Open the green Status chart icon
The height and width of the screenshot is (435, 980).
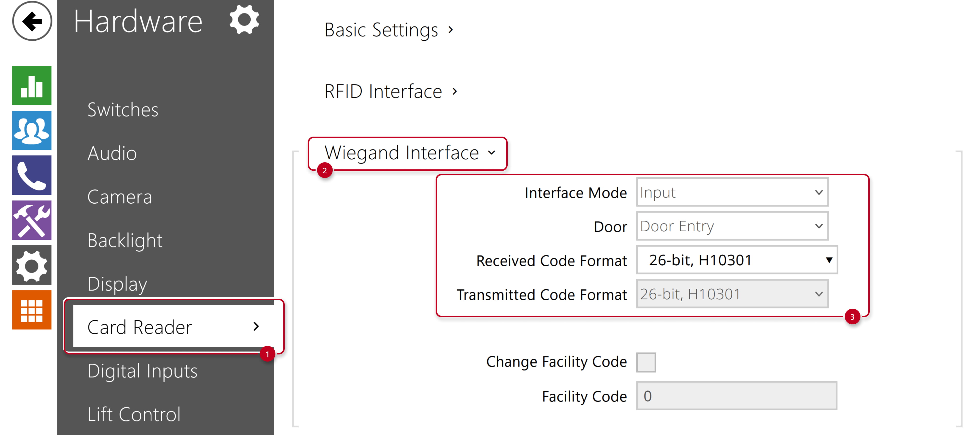tap(32, 85)
